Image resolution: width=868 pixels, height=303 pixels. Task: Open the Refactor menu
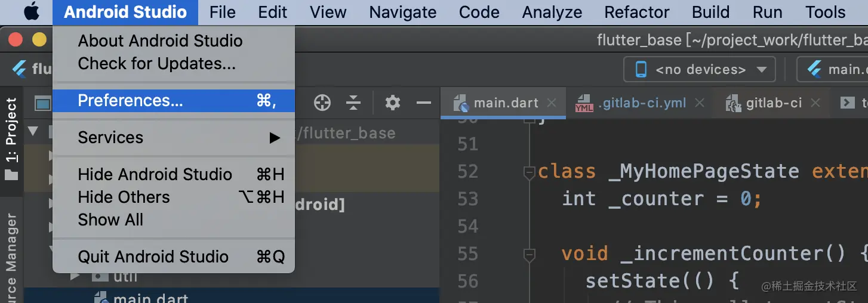click(637, 12)
